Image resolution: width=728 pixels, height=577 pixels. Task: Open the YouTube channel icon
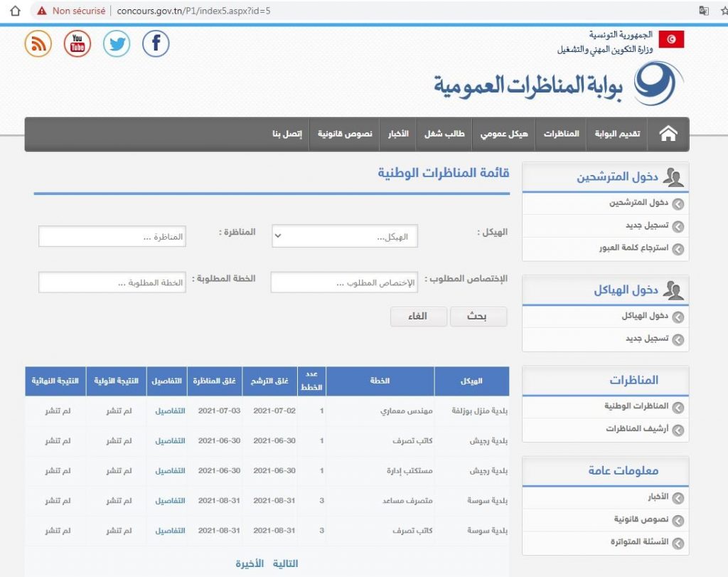click(x=77, y=44)
